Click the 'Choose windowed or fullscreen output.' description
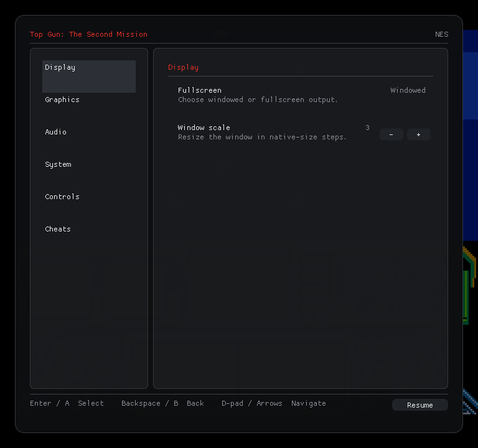Image resolution: width=478 pixels, height=448 pixels. pos(258,100)
